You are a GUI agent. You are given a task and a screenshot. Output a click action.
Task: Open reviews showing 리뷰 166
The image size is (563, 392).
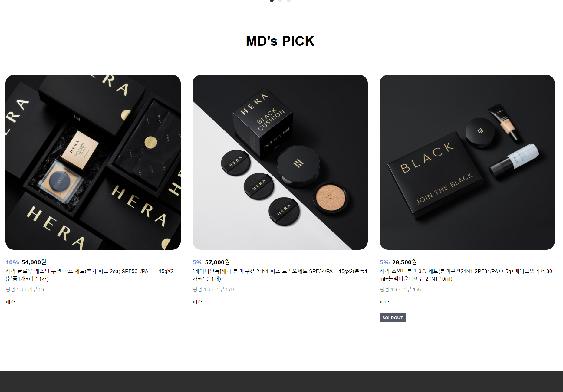coord(411,289)
